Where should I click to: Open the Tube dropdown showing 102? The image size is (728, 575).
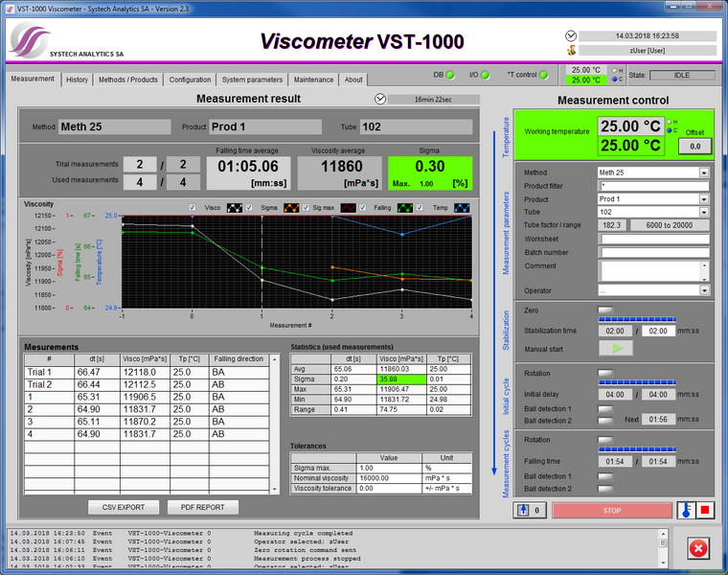click(704, 212)
